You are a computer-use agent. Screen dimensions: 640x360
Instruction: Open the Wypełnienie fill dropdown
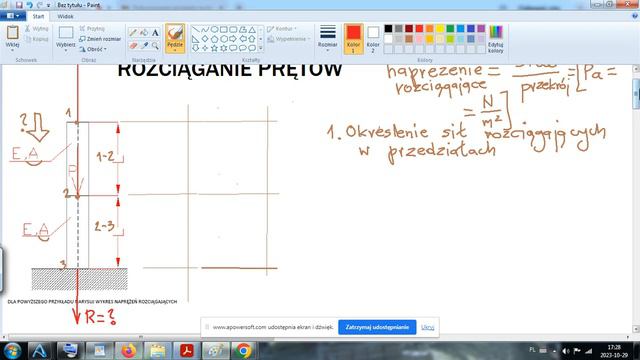coord(289,39)
